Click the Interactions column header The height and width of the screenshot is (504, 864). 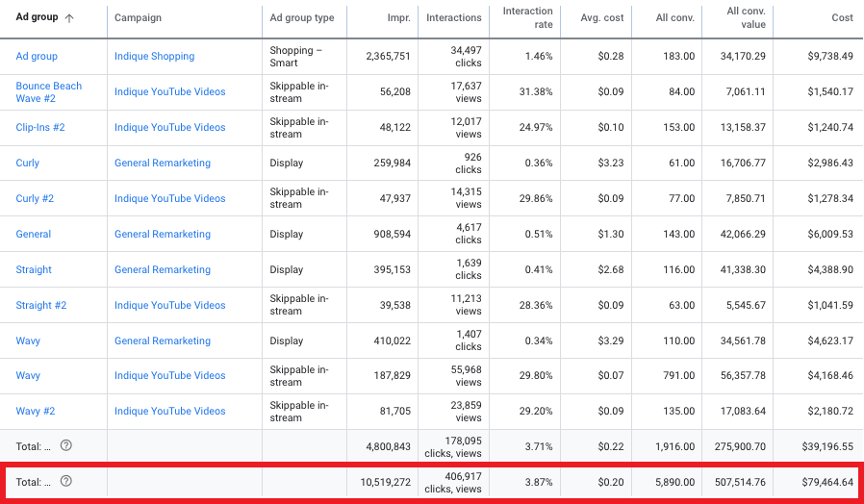[454, 17]
